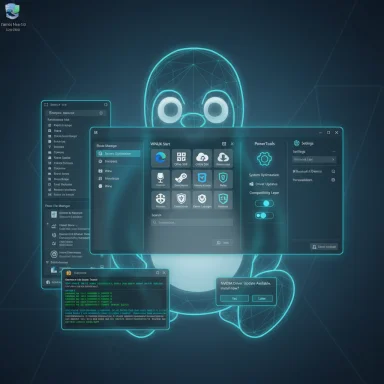Click button at bottom-right of start panel
384x384 pixels.
[x=223, y=243]
